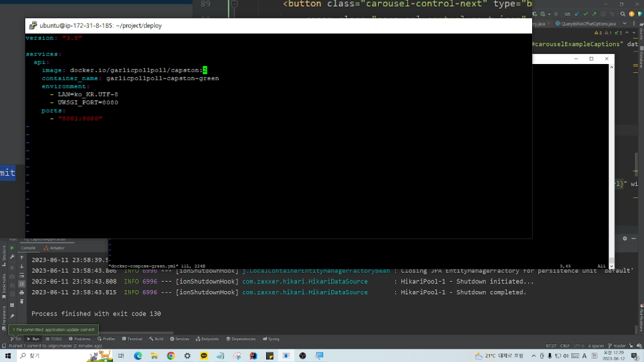Switch to Console tab in Run panel
The width and height of the screenshot is (644, 362).
pos(28,248)
